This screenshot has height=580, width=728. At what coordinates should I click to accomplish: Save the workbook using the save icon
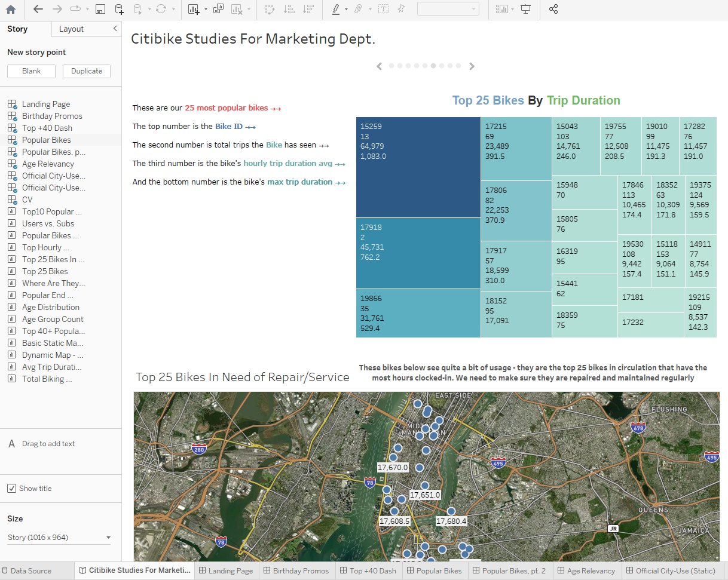100,10
